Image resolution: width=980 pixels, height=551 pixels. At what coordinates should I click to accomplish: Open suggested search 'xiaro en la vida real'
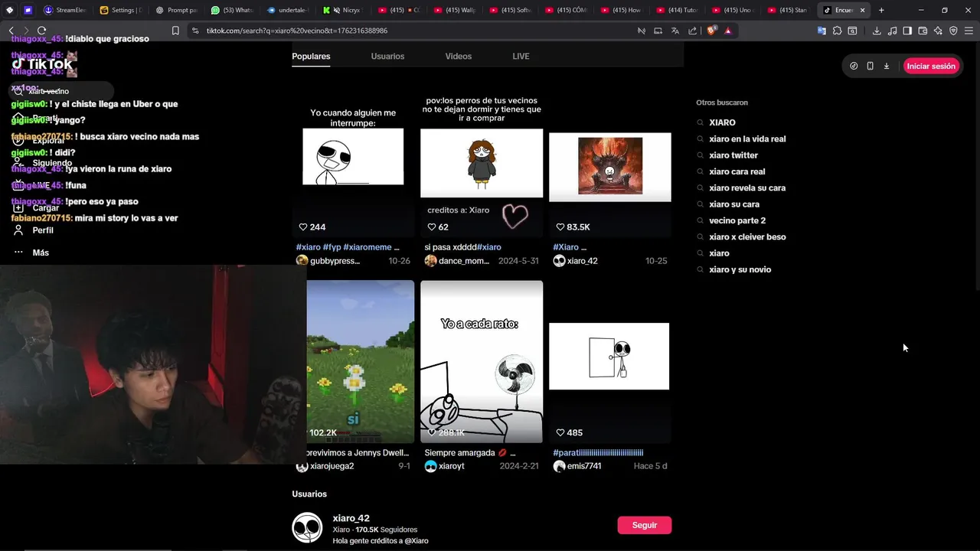point(747,139)
